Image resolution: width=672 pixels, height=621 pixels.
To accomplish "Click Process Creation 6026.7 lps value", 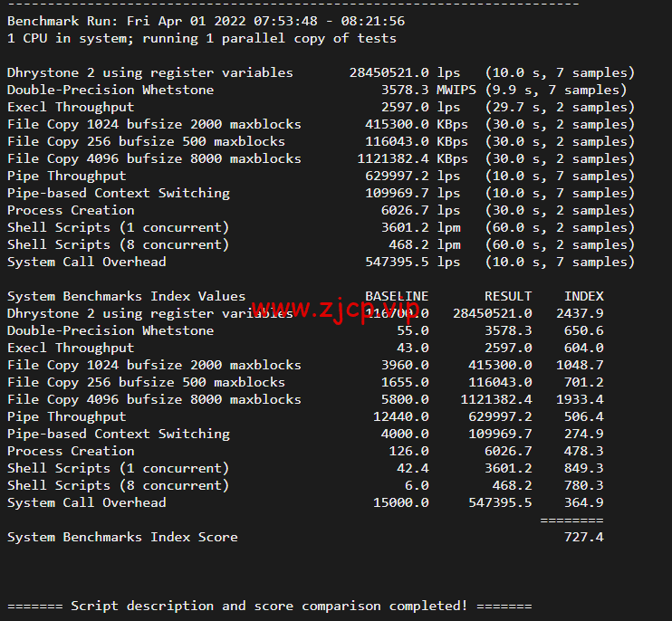I will point(420,210).
